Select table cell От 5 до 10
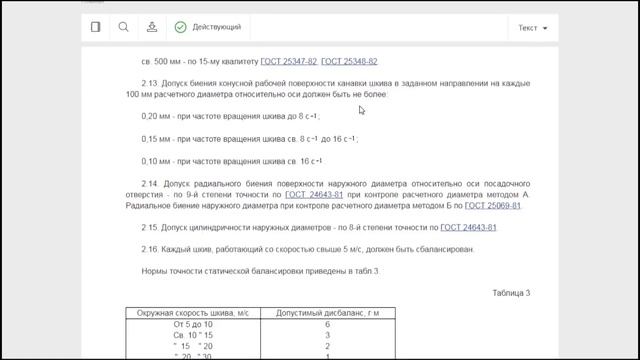640x360 pixels. [x=193, y=324]
